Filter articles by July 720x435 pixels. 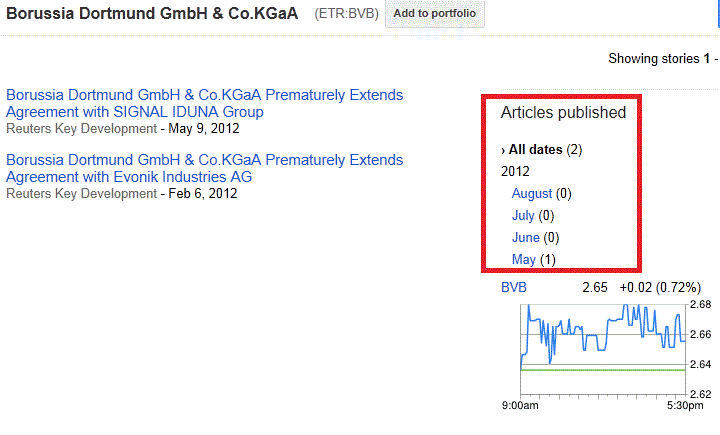524,216
